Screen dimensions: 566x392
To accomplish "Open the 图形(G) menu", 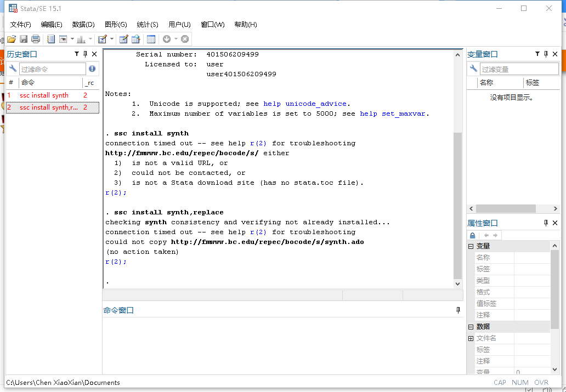I will [x=116, y=25].
